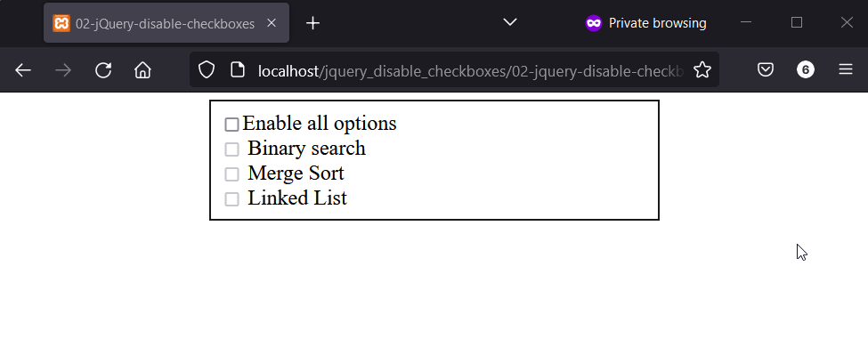The image size is (868, 363).
Task: Click the tracking protection shield icon
Action: 207,70
